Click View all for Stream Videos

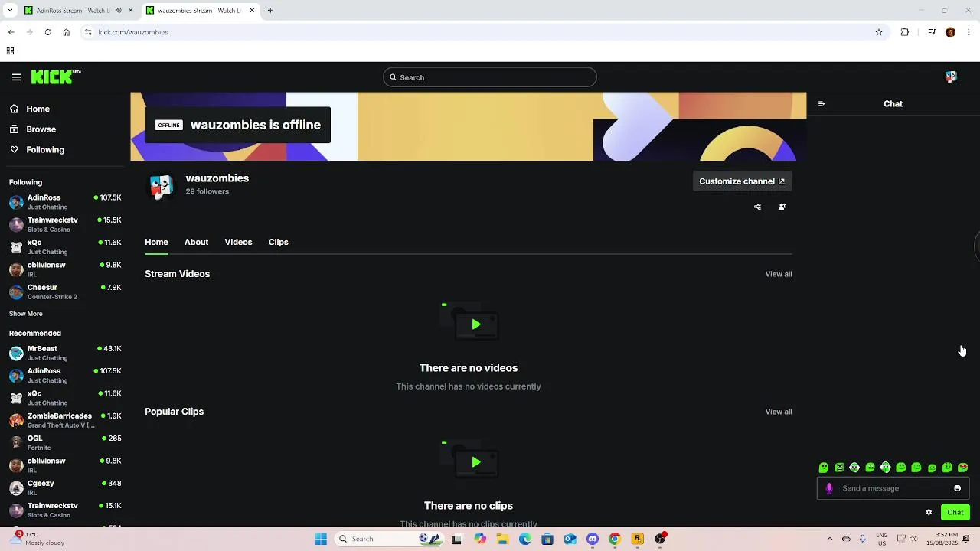tap(779, 274)
